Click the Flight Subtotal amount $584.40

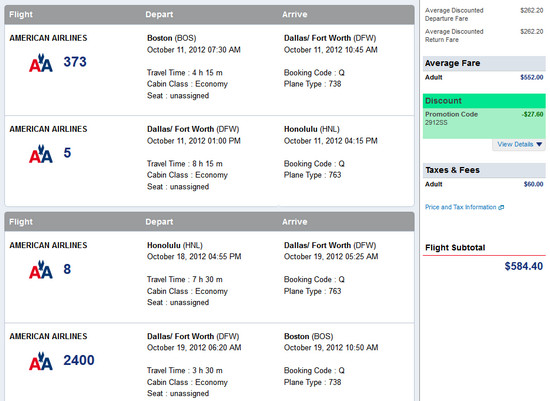pyautogui.click(x=524, y=266)
